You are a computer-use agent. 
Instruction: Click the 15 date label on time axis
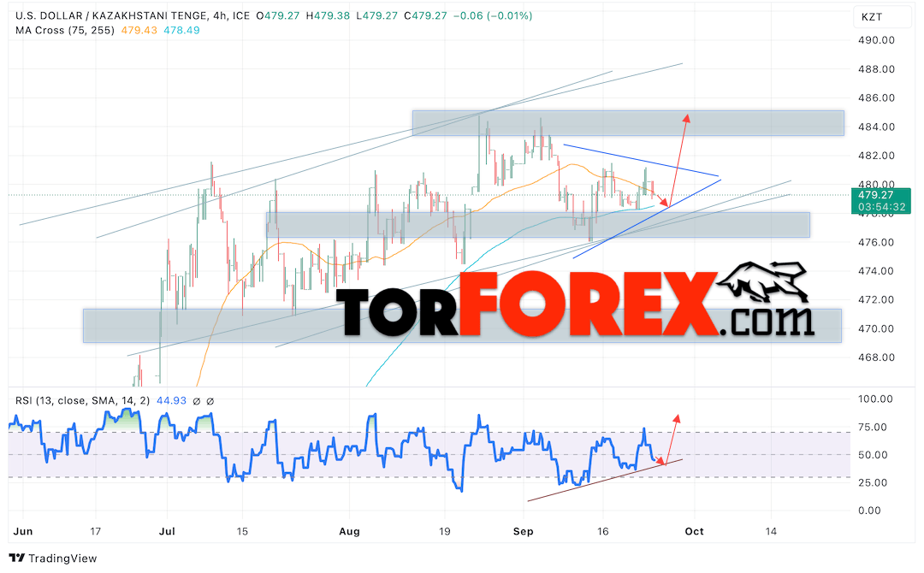coord(242,531)
